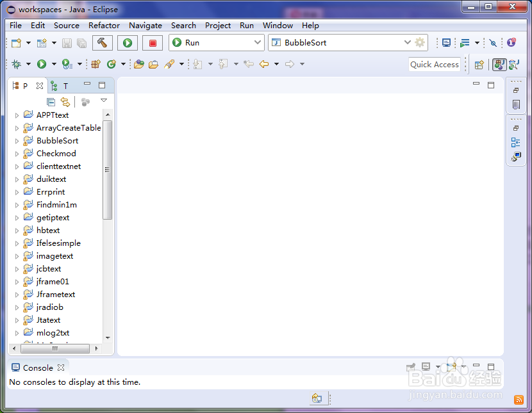Image resolution: width=532 pixels, height=413 pixels.
Task: Open the Window menu
Action: click(278, 26)
